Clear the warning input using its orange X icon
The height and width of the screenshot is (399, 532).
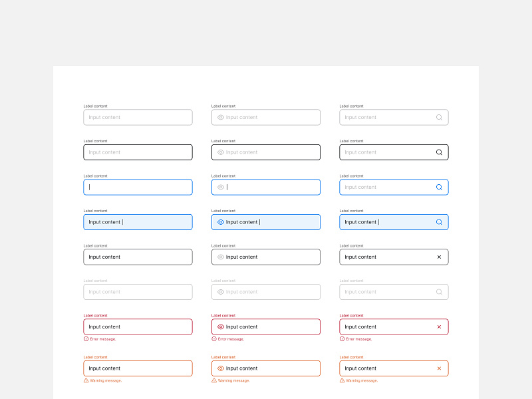439,368
